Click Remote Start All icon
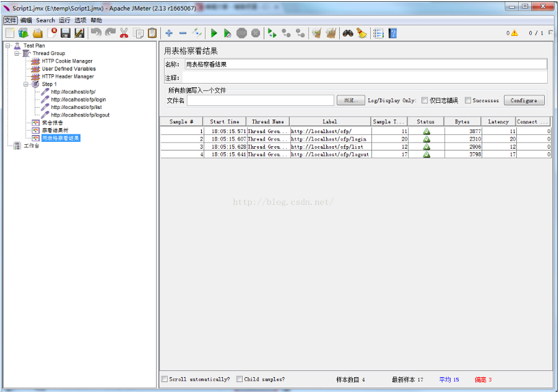 pyautogui.click(x=272, y=33)
